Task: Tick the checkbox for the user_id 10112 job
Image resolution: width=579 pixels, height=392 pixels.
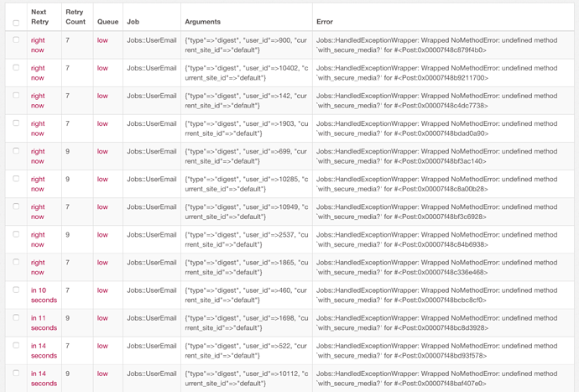Action: tap(16, 373)
